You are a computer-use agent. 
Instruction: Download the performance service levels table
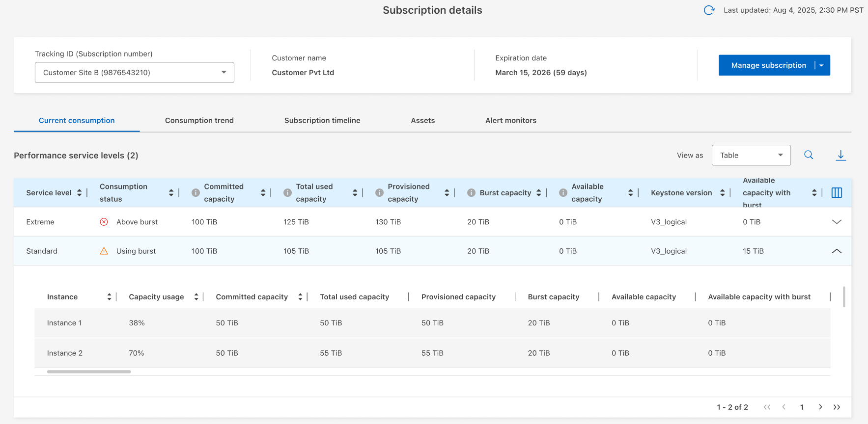point(840,156)
